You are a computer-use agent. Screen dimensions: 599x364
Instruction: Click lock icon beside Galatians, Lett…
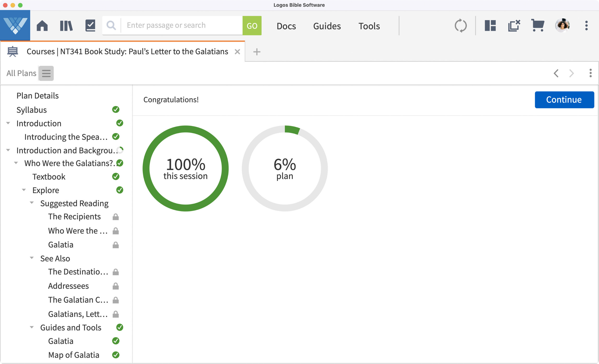point(116,314)
